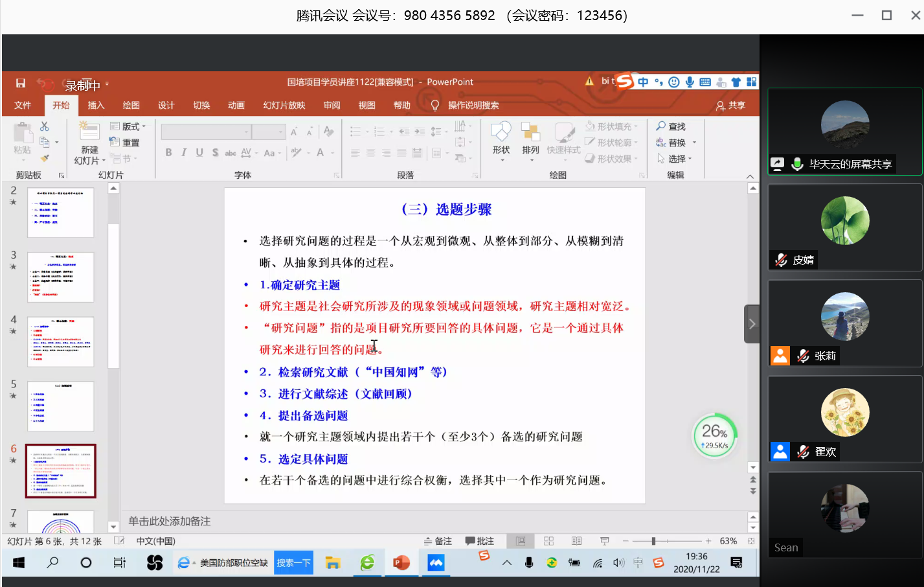The width and height of the screenshot is (924, 587).
Task: Open the 插入 ribbon tab
Action: 96,105
